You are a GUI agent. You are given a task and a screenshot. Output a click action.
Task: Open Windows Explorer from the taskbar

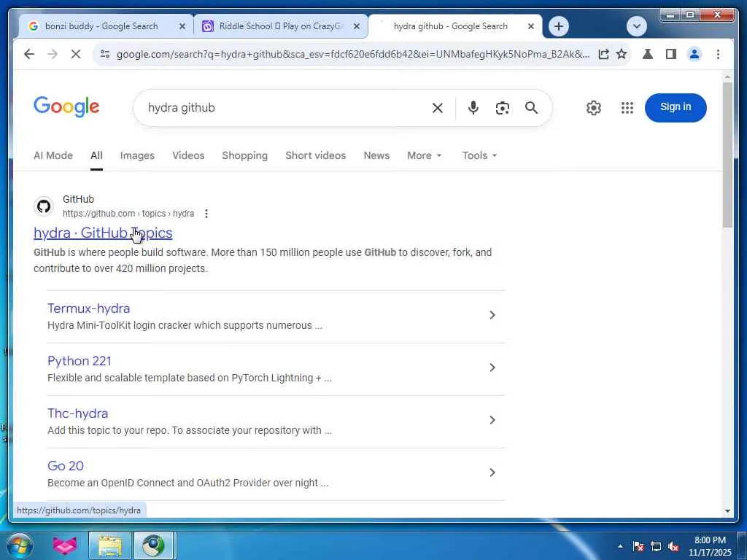pos(110,545)
